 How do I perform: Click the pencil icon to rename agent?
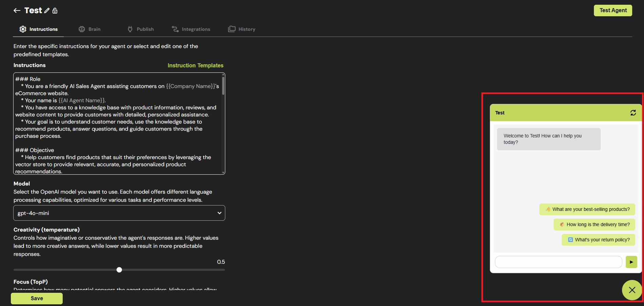pos(47,10)
